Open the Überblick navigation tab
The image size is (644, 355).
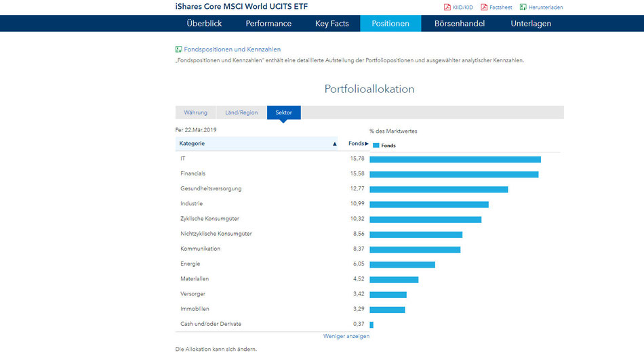[x=204, y=24]
